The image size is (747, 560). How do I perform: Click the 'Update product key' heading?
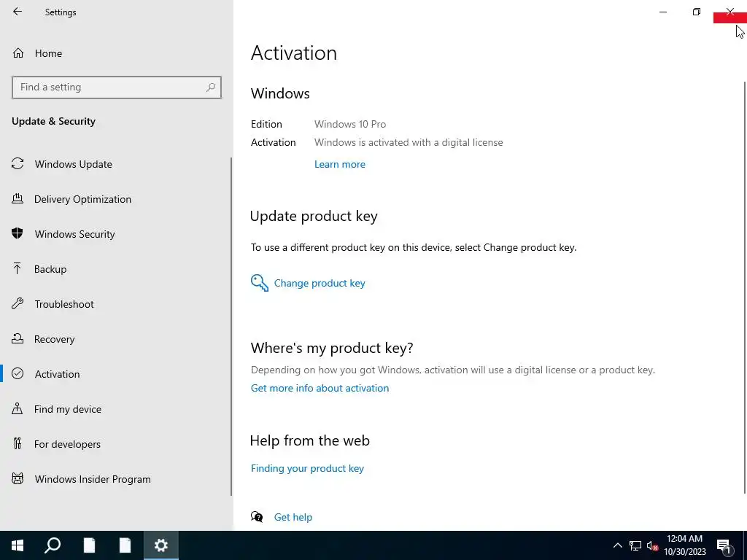pyautogui.click(x=314, y=216)
